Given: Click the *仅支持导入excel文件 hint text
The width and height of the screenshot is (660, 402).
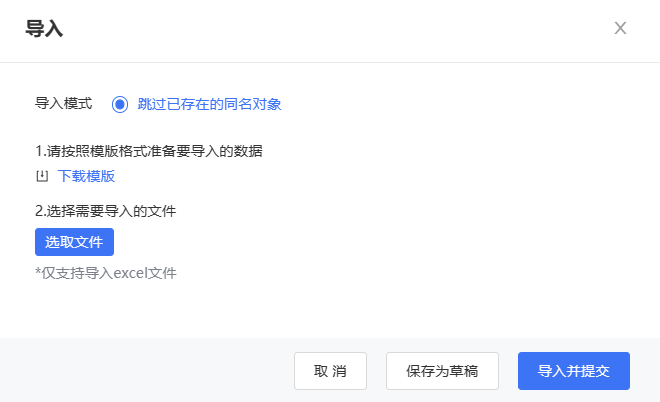Looking at the screenshot, I should (x=106, y=273).
